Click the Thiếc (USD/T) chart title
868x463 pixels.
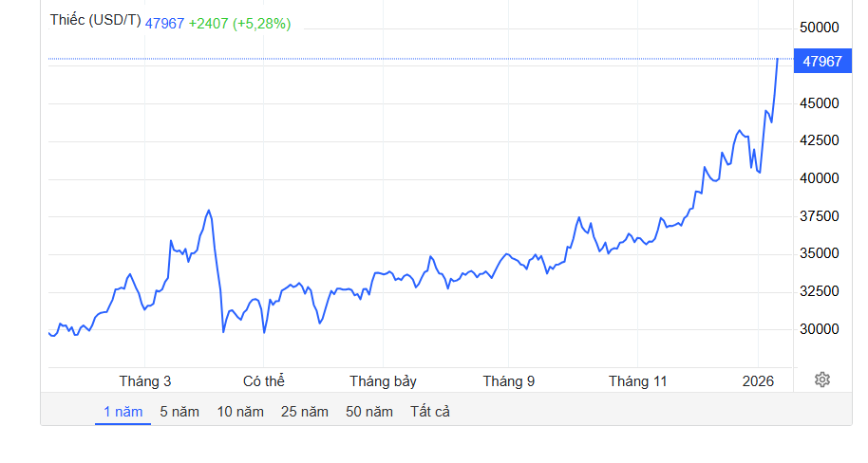pyautogui.click(x=95, y=22)
